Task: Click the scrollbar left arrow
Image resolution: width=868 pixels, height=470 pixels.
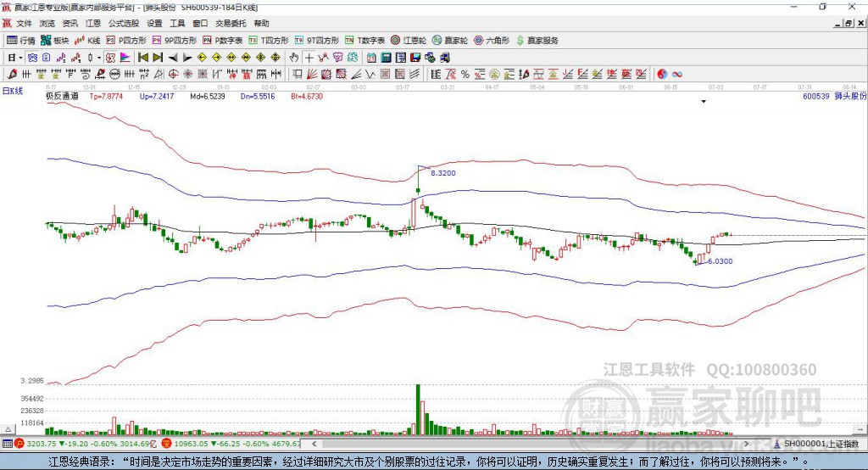Action: (314, 444)
